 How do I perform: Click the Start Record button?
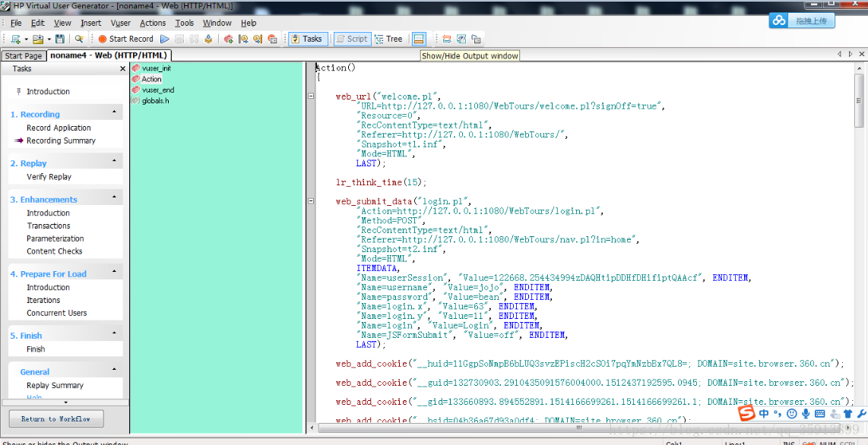(125, 39)
